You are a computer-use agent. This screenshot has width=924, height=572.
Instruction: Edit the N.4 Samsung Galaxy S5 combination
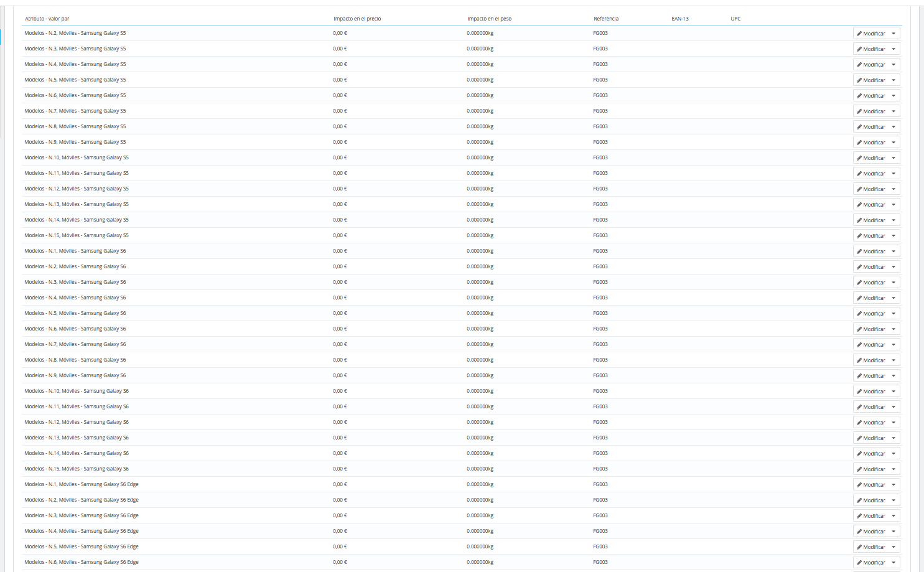[x=870, y=65]
